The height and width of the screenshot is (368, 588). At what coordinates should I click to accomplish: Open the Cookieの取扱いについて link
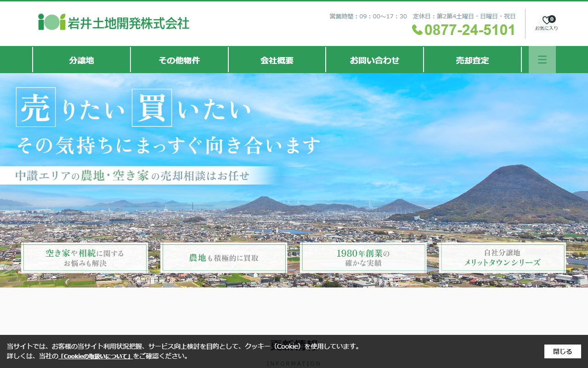point(96,356)
